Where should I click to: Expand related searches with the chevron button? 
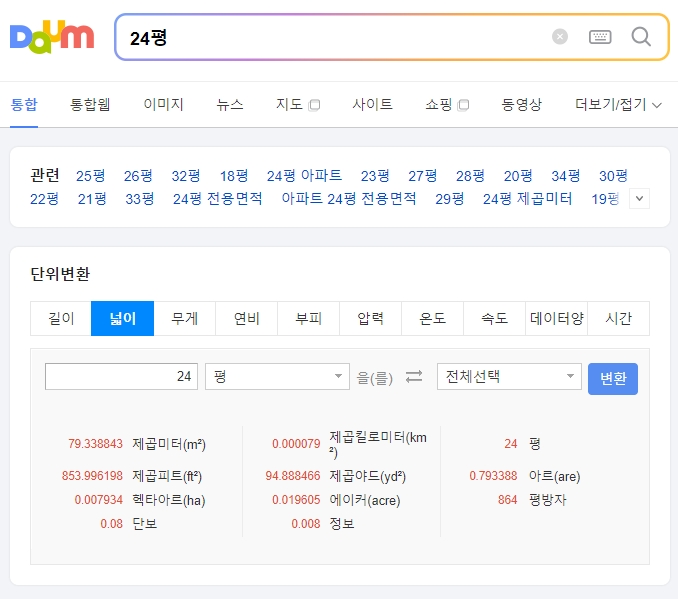tap(640, 199)
